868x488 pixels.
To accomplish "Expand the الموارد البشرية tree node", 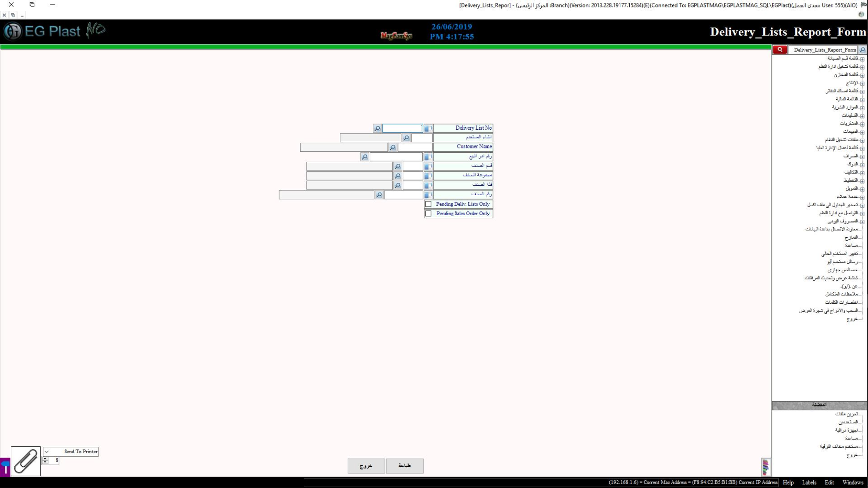I will [x=862, y=108].
